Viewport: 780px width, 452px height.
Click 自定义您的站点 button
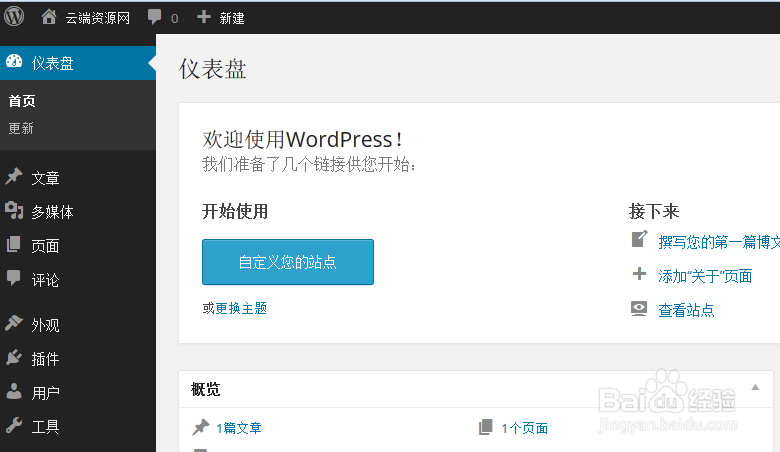(x=288, y=262)
